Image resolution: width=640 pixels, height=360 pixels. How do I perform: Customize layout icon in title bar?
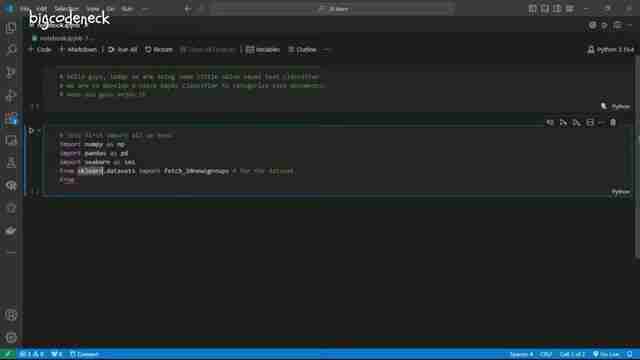(x=570, y=9)
